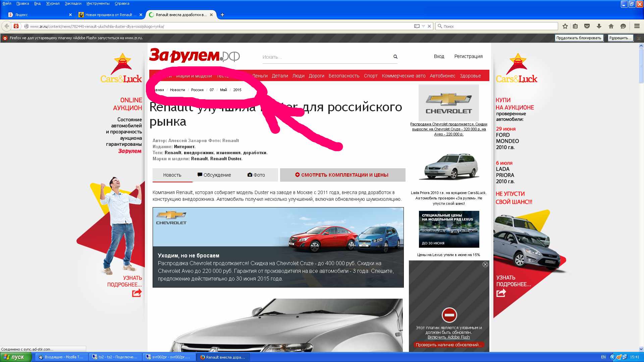Click 'Проверить наличие обновлений...' button
The height and width of the screenshot is (362, 644).
(449, 345)
